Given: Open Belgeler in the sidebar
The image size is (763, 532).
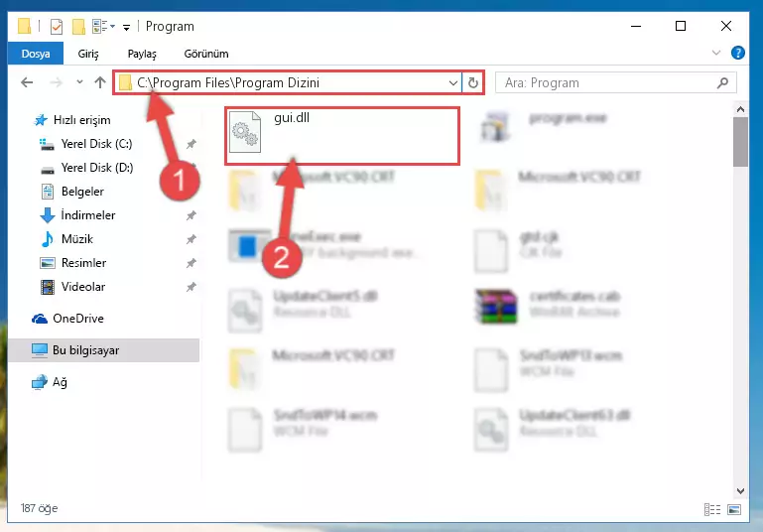Looking at the screenshot, I should [72, 192].
